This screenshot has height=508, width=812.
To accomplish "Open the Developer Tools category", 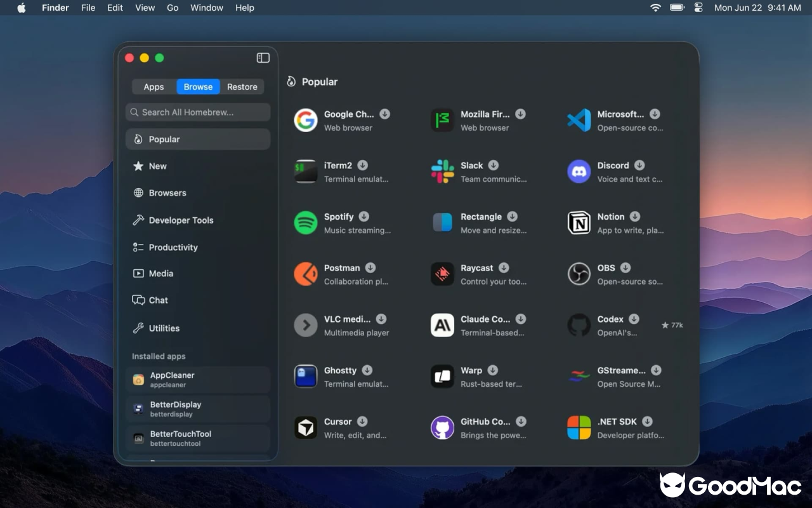I will pos(198,220).
